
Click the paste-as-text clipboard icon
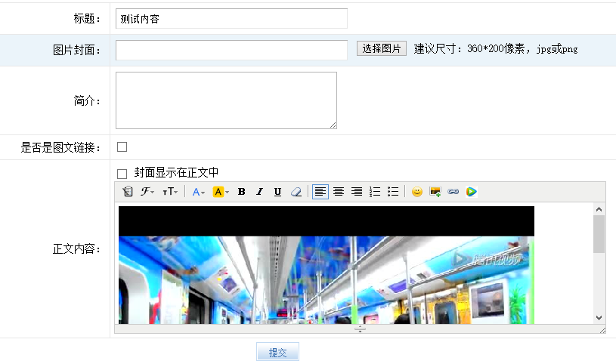(x=128, y=192)
